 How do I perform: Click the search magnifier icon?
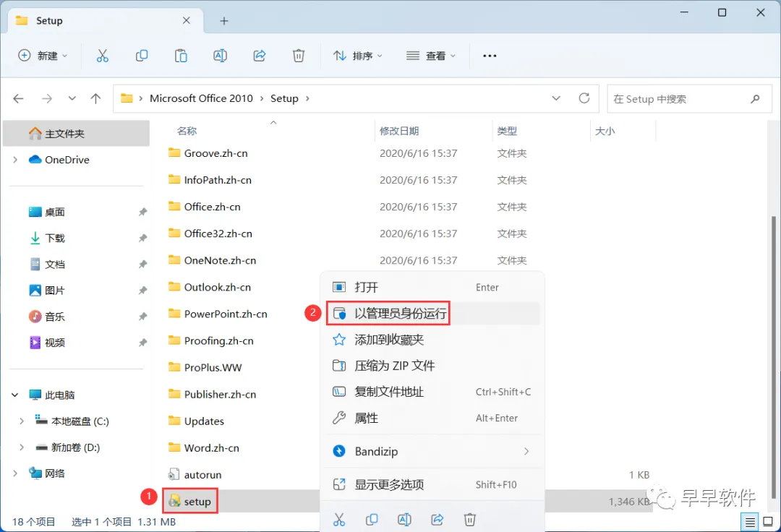(755, 99)
